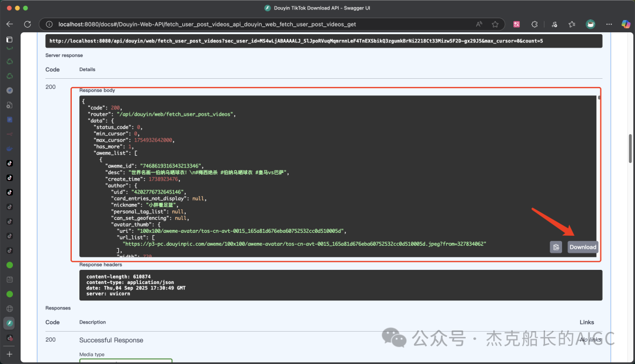Open the Extensions puzzle icon

pos(534,24)
